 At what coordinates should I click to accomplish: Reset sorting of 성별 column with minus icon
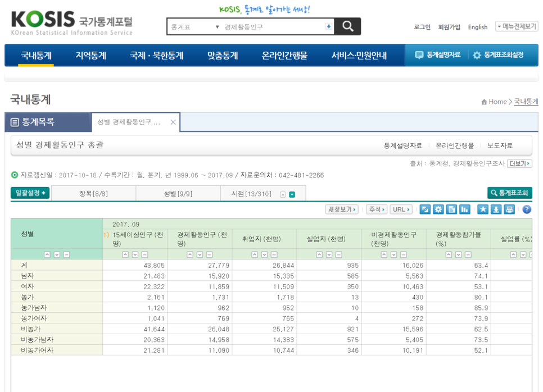pyautogui.click(x=66, y=254)
